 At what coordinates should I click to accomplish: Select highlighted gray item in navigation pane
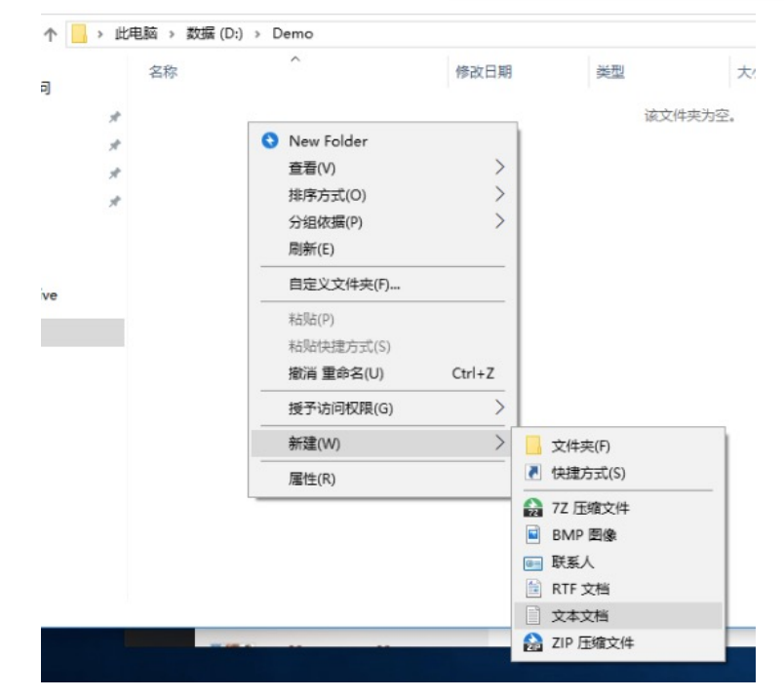83,332
